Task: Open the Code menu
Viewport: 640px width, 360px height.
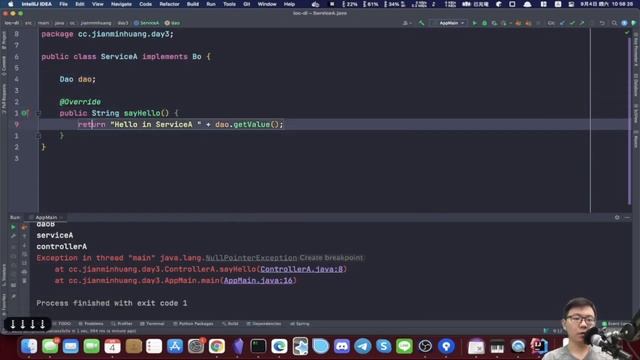Action: (x=145, y=4)
